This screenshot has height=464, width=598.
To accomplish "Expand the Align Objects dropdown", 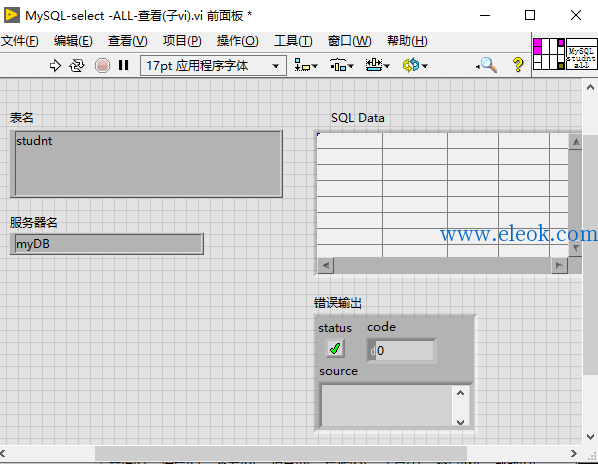I will click(306, 66).
